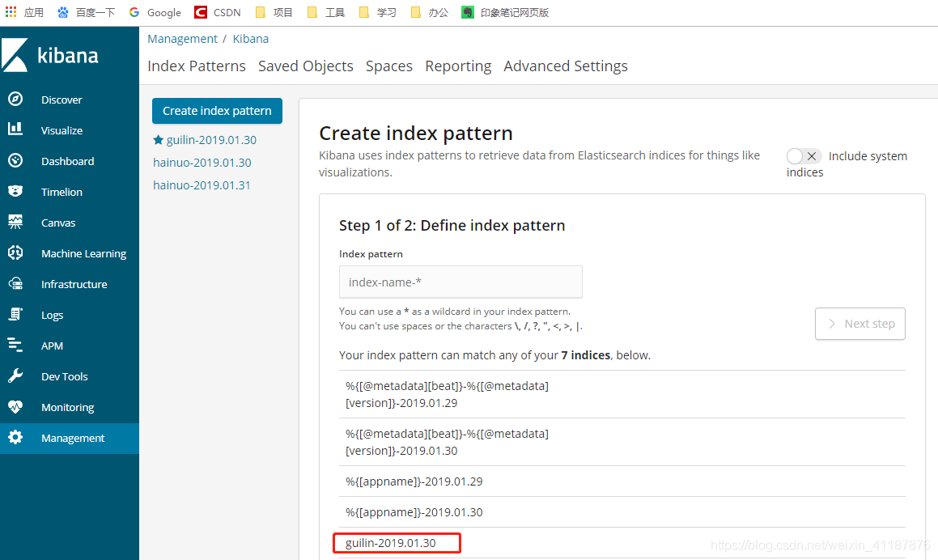Open 工具 bookmarks folder
This screenshot has width=938, height=560.
pos(326,12)
